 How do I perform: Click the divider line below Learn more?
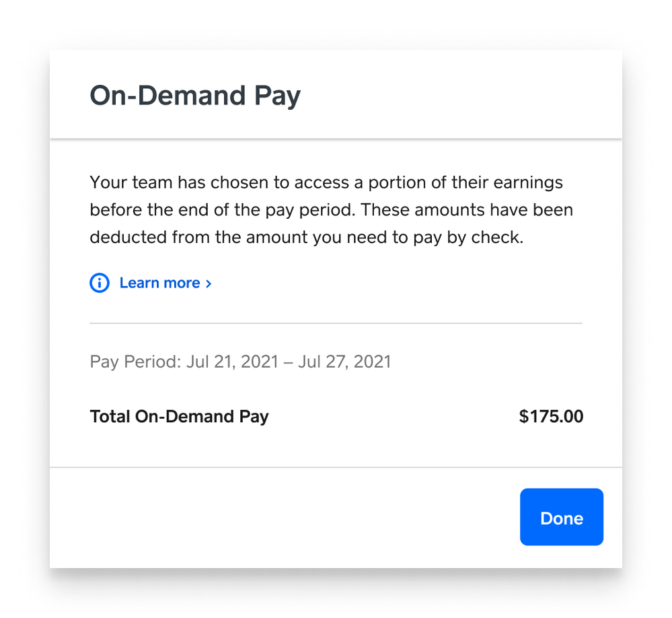coord(336,323)
